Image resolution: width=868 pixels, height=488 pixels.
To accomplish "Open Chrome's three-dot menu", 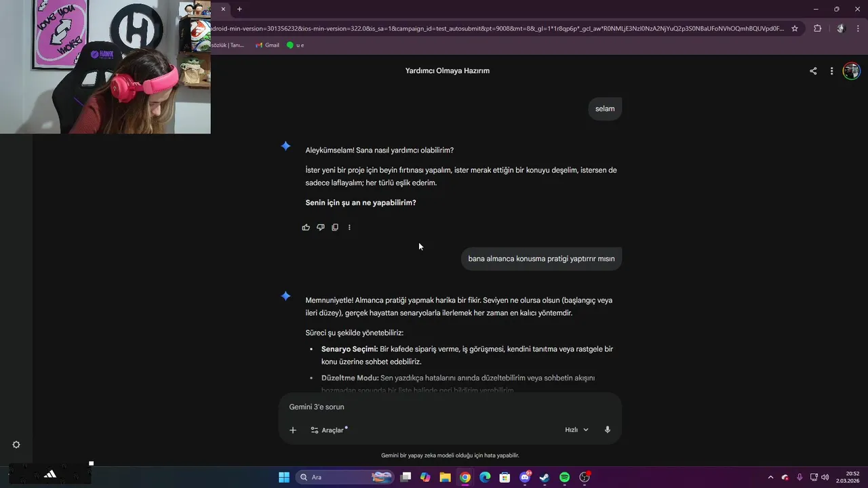I will pyautogui.click(x=859, y=28).
